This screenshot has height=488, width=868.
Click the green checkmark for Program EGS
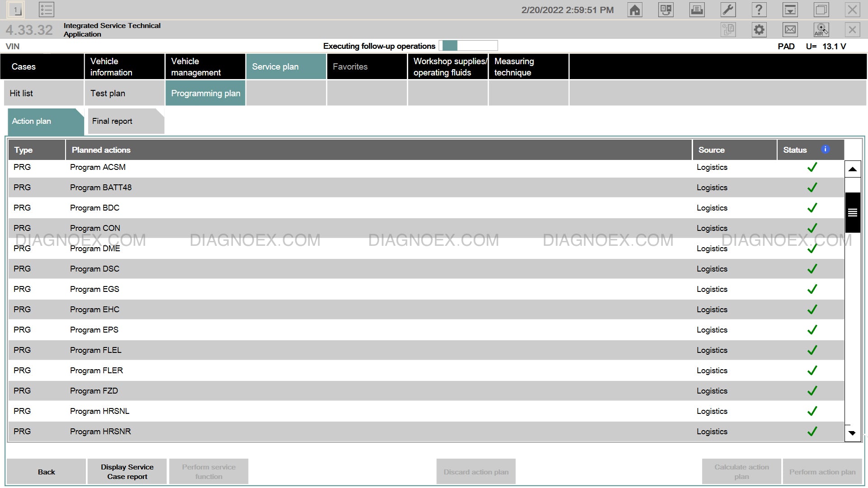[x=812, y=289]
